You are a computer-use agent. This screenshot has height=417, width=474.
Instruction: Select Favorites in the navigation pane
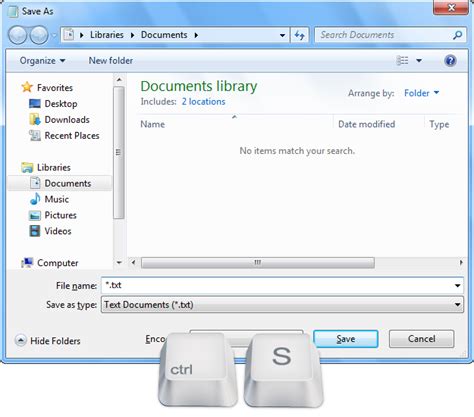pyautogui.click(x=55, y=88)
